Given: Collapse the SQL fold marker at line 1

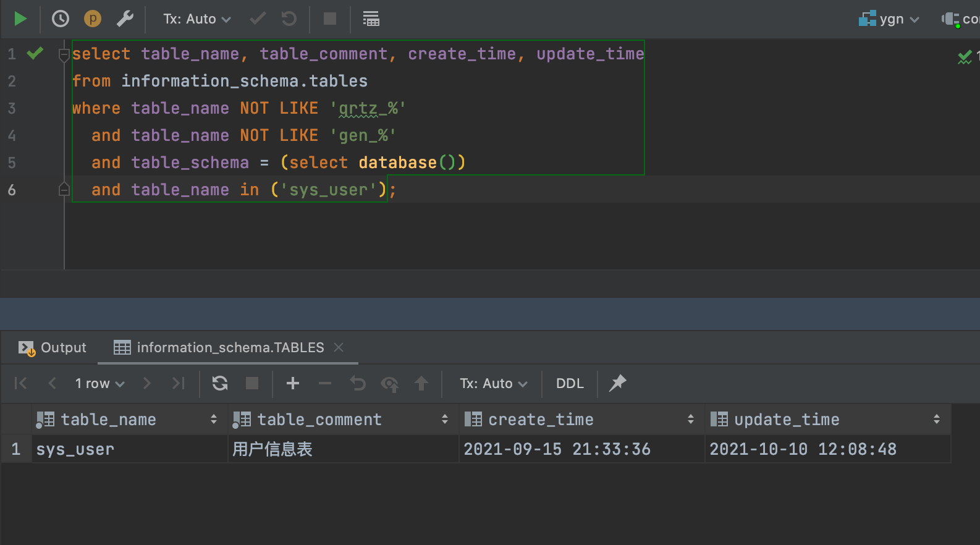Looking at the screenshot, I should tap(64, 55).
